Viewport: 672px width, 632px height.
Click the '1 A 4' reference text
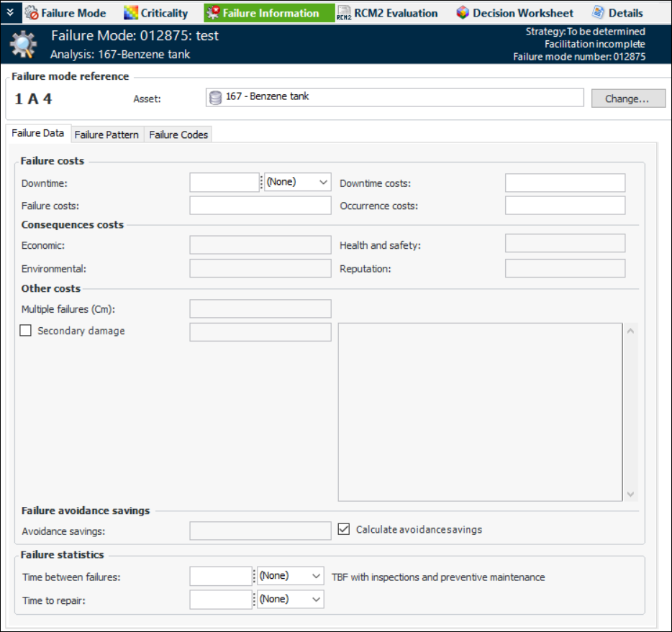coord(33,99)
